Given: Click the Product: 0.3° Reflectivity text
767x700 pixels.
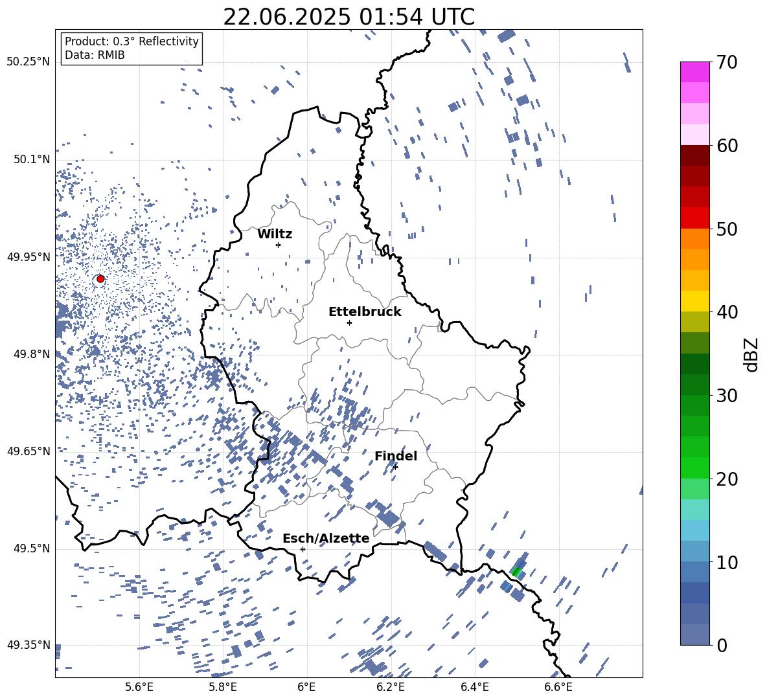Looking at the screenshot, I should pos(132,41).
